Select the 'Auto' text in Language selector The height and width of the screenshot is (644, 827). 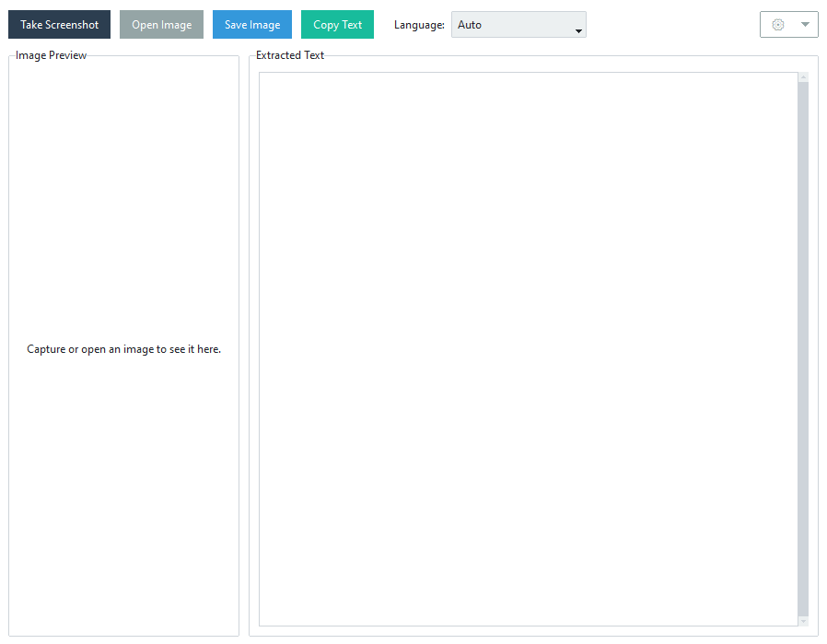click(x=470, y=25)
